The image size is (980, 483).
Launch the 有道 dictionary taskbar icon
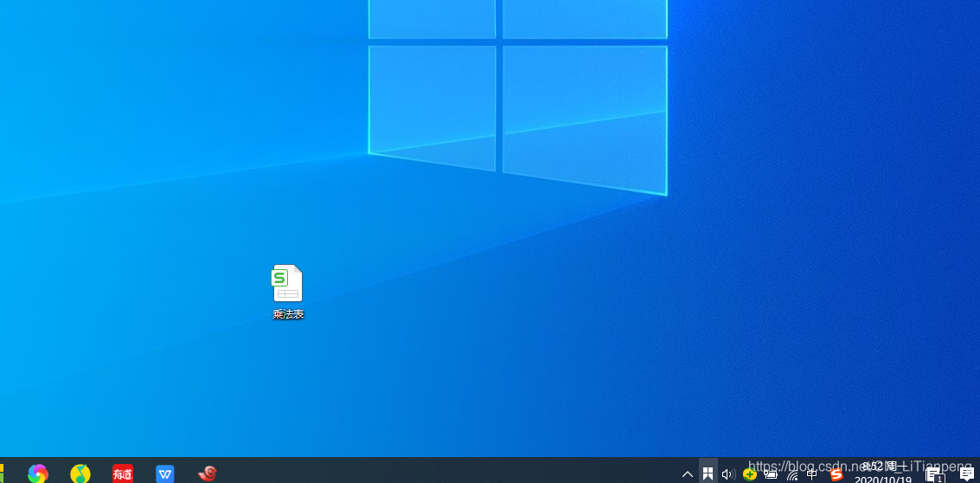tap(123, 473)
